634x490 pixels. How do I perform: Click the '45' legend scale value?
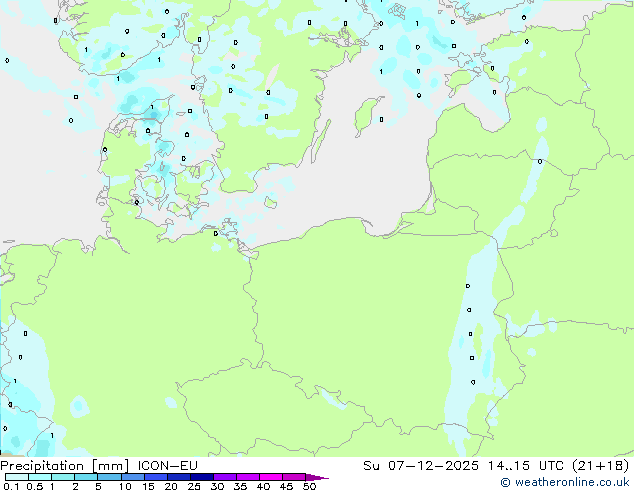coord(286,486)
